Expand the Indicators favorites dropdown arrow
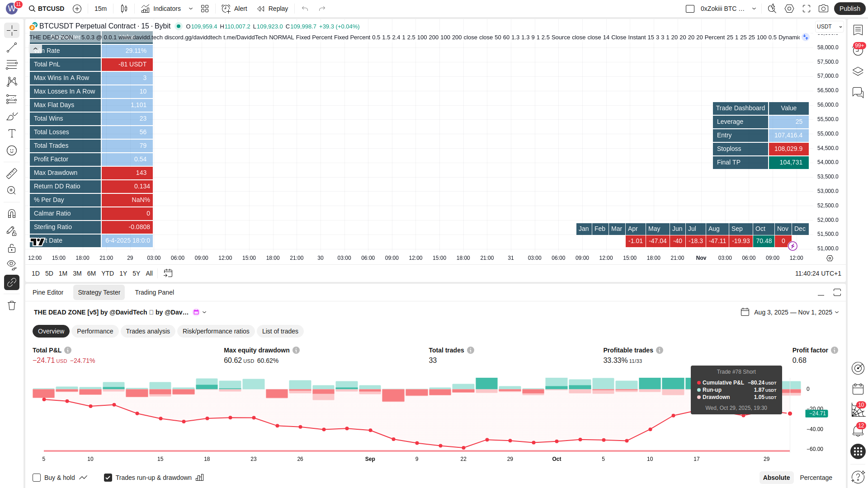 tap(191, 9)
